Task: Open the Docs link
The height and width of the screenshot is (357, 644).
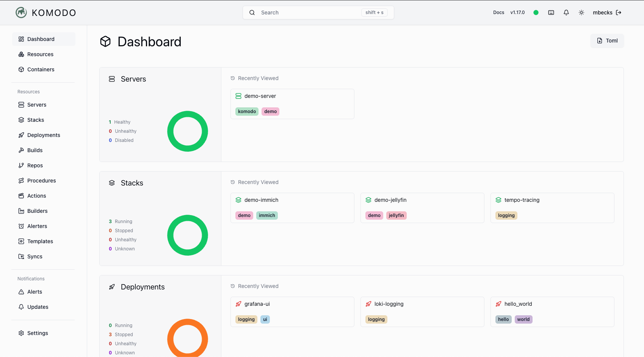Action: (x=498, y=12)
